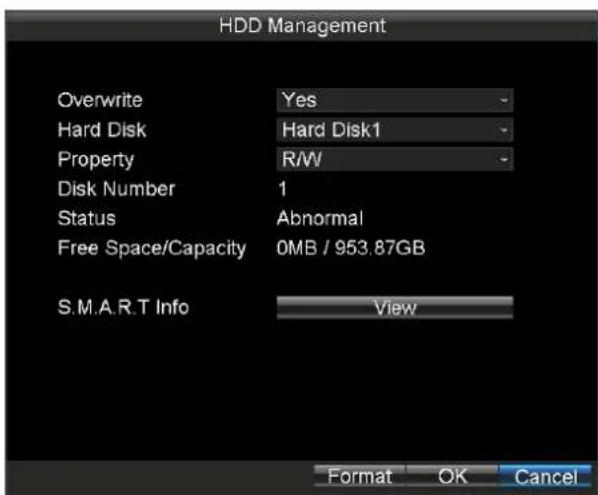Select the Abnormal status value
This screenshot has height=495, width=598.
(x=320, y=219)
